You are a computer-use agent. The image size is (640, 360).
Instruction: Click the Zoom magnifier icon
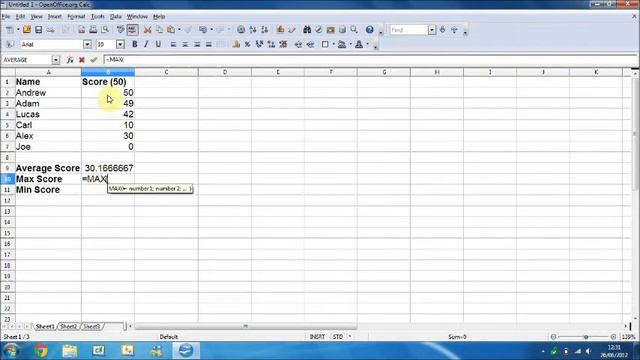pos(354,30)
